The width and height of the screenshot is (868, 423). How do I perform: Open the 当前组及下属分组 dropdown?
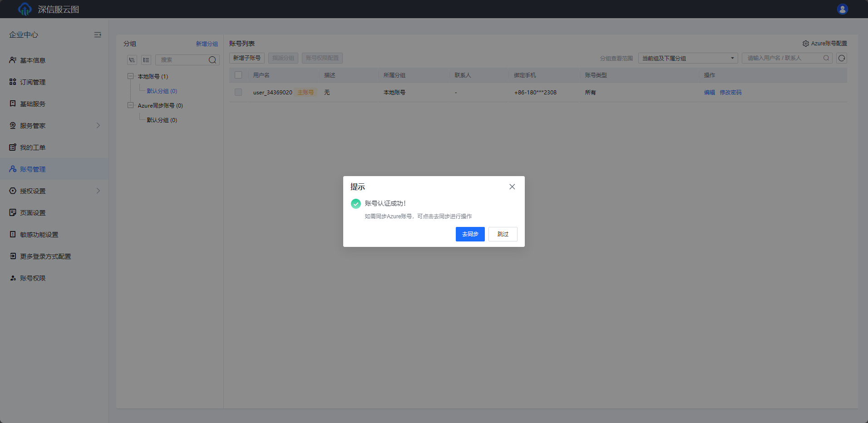(688, 58)
